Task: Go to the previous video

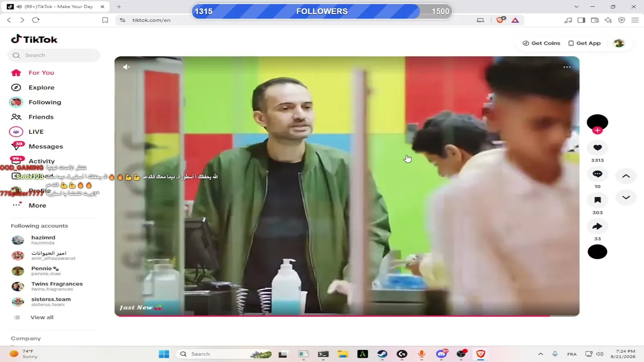Action: tap(626, 176)
